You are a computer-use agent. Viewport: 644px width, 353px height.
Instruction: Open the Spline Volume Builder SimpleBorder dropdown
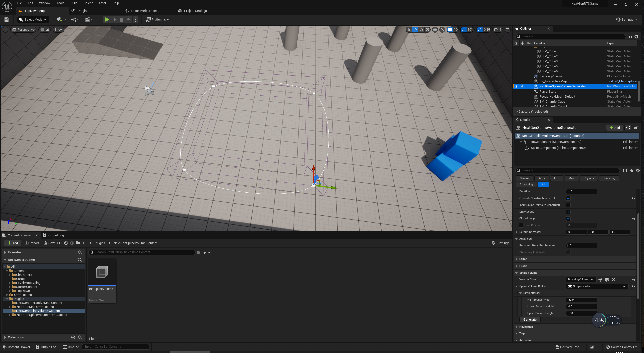point(597,286)
